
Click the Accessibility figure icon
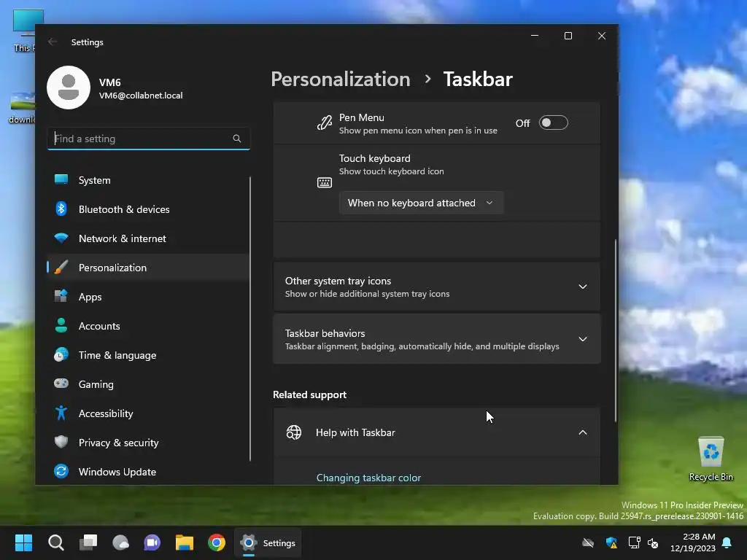[61, 413]
